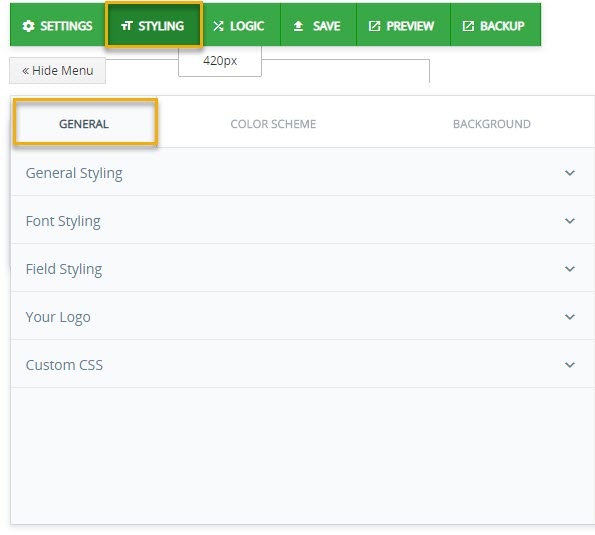Expand the Font Styling chevron
The image size is (595, 535).
[x=570, y=221]
